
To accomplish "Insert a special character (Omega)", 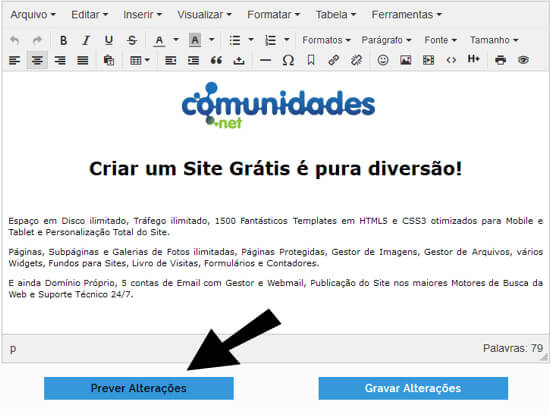I will pos(288,60).
